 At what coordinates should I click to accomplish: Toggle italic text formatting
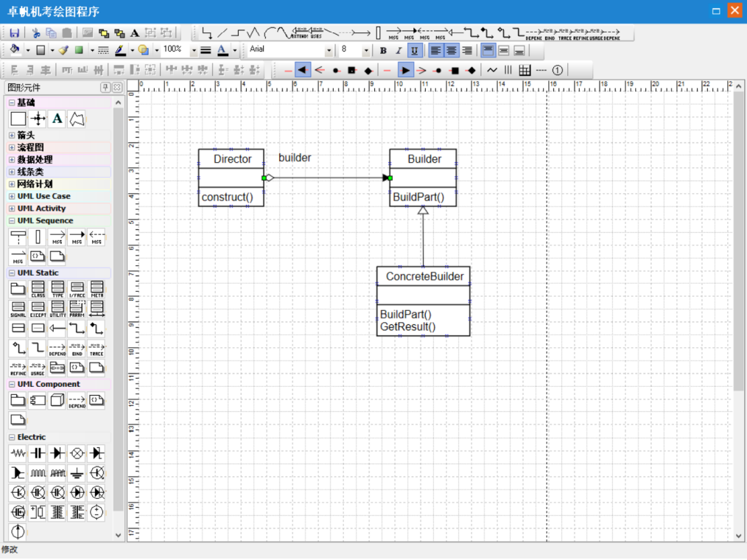tap(399, 50)
